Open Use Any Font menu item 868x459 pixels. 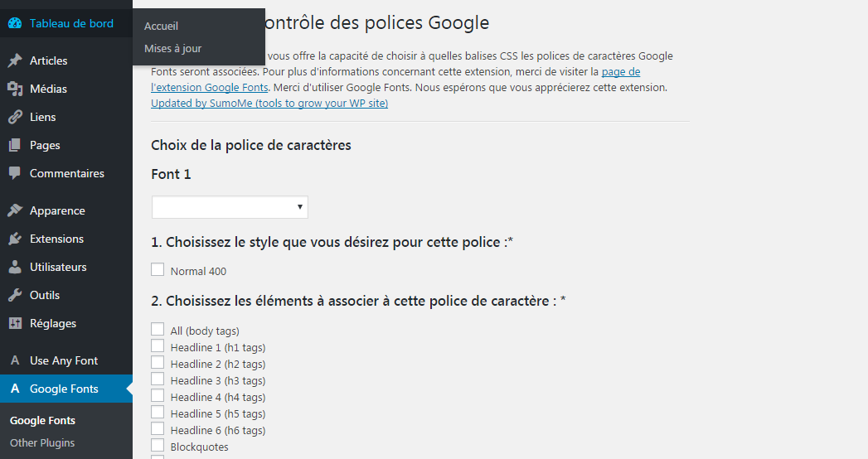click(x=64, y=360)
